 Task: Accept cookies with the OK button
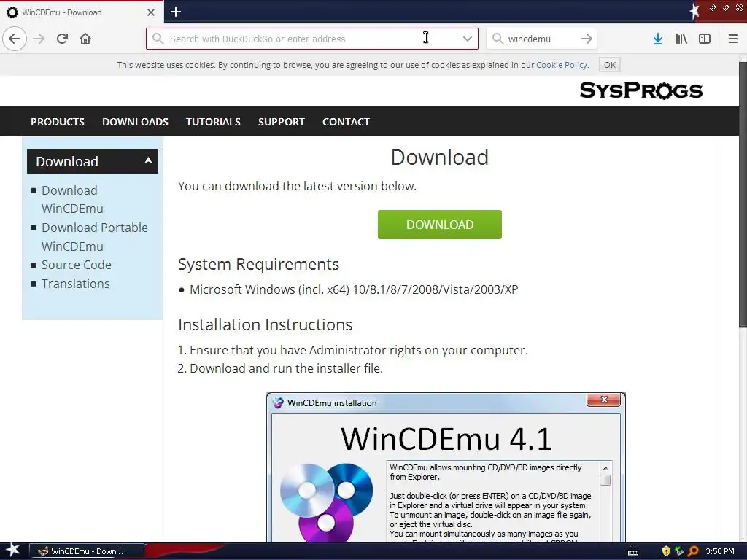[x=610, y=65]
